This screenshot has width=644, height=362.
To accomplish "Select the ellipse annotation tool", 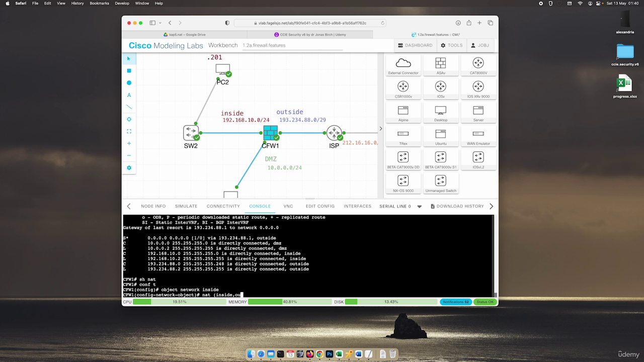I will tap(129, 83).
